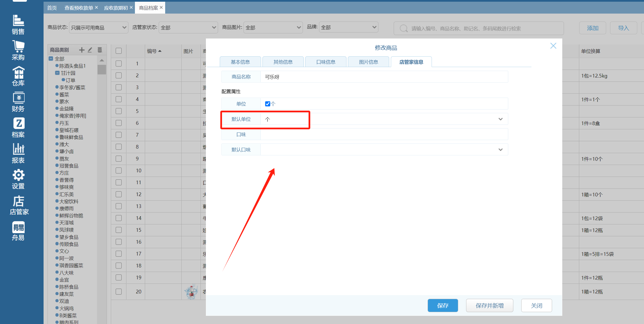This screenshot has width=644, height=324.
Task: Switch to the 基本信息 tab
Action: click(x=240, y=62)
